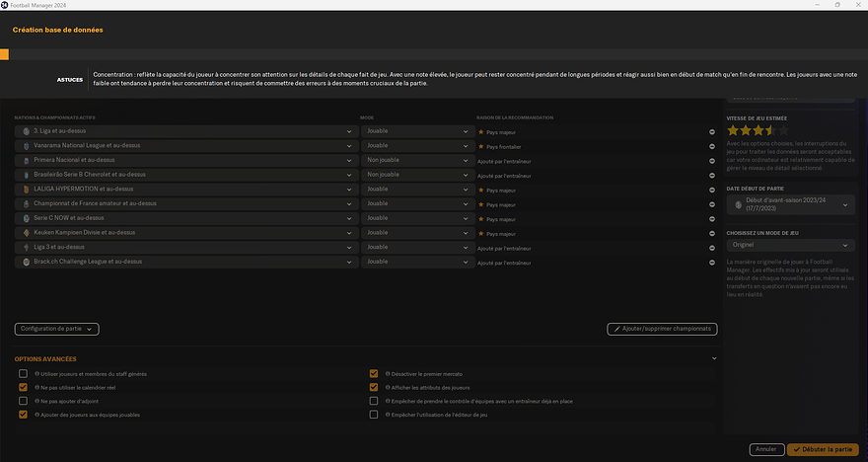The image size is (868, 462).
Task: Click the pencil icon in Ajouter/supprimer championnats
Action: click(616, 329)
